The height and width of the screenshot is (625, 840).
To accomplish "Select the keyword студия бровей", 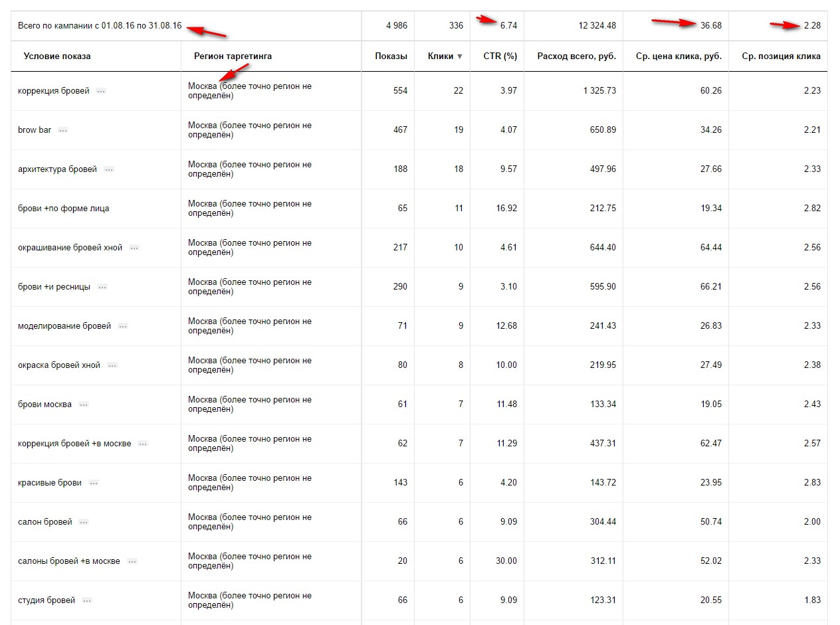I will tap(47, 600).
